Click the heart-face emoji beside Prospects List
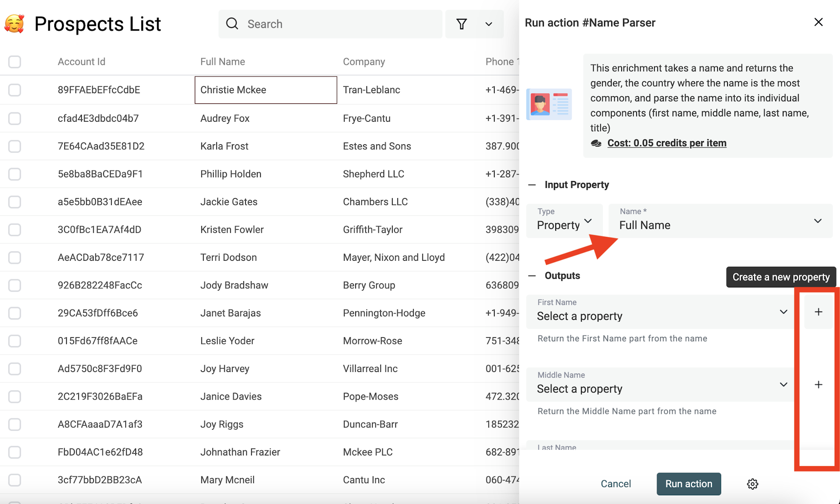840x504 pixels. pos(14,24)
